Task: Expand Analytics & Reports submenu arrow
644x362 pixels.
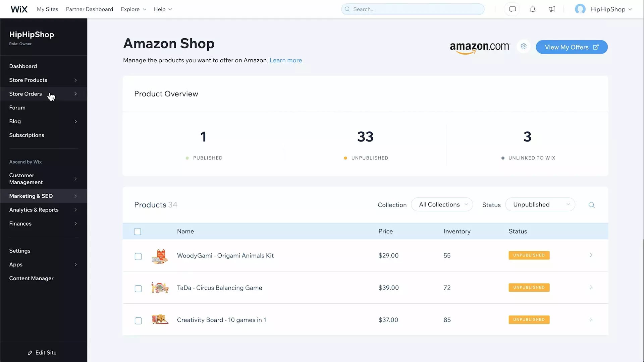Action: (75, 210)
